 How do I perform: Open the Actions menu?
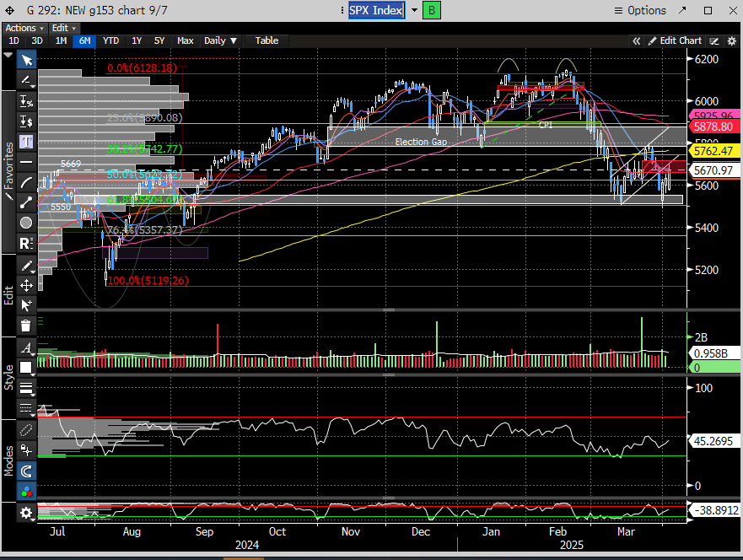[x=24, y=28]
